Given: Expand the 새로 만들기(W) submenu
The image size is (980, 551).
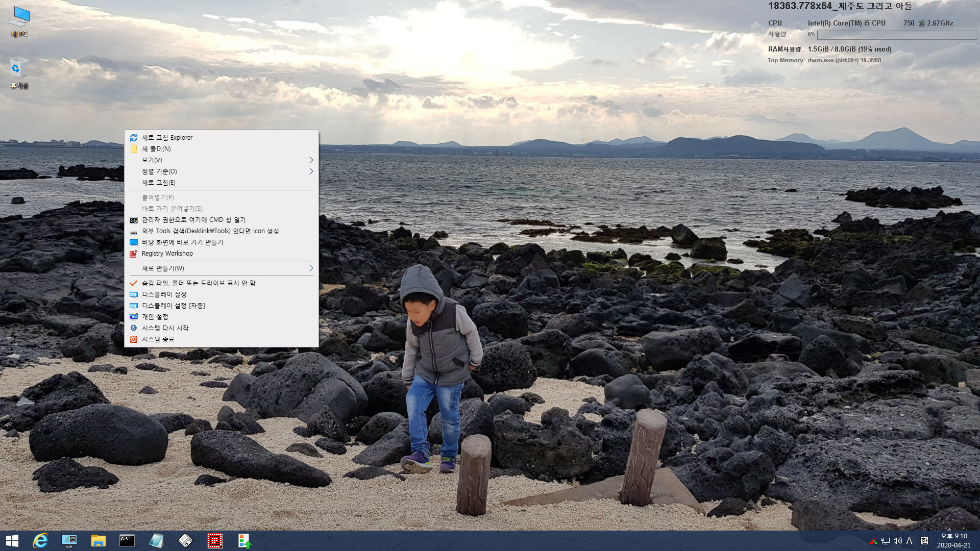Looking at the screenshot, I should (222, 268).
